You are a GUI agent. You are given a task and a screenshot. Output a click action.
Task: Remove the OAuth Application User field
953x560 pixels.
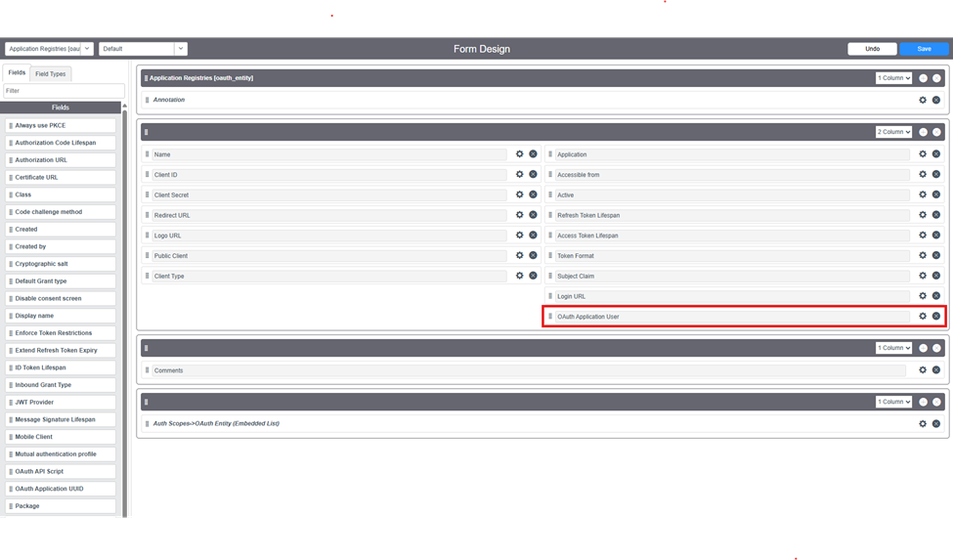[936, 316]
